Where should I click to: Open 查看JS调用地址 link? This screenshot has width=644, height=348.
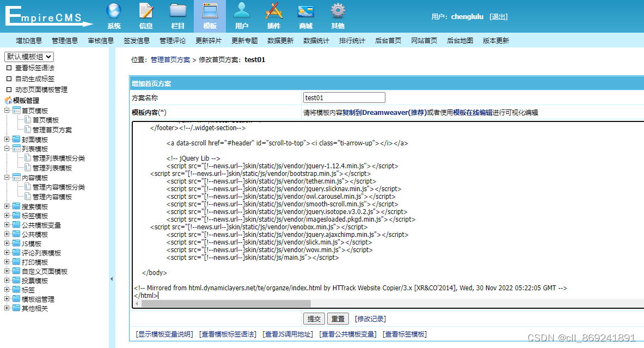click(287, 334)
